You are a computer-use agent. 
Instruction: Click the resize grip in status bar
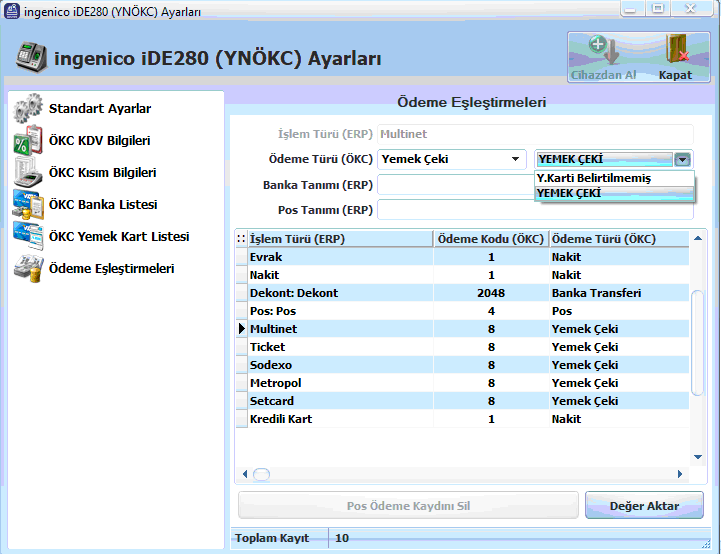[706, 544]
